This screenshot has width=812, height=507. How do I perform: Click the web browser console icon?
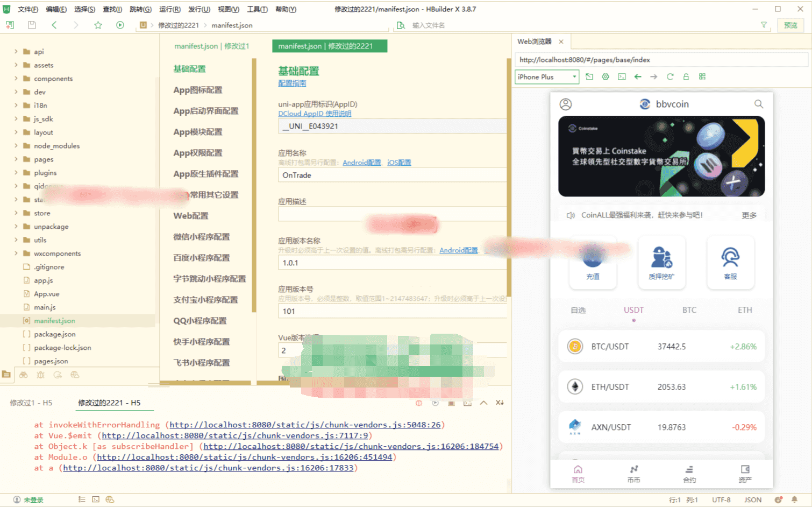tap(622, 77)
